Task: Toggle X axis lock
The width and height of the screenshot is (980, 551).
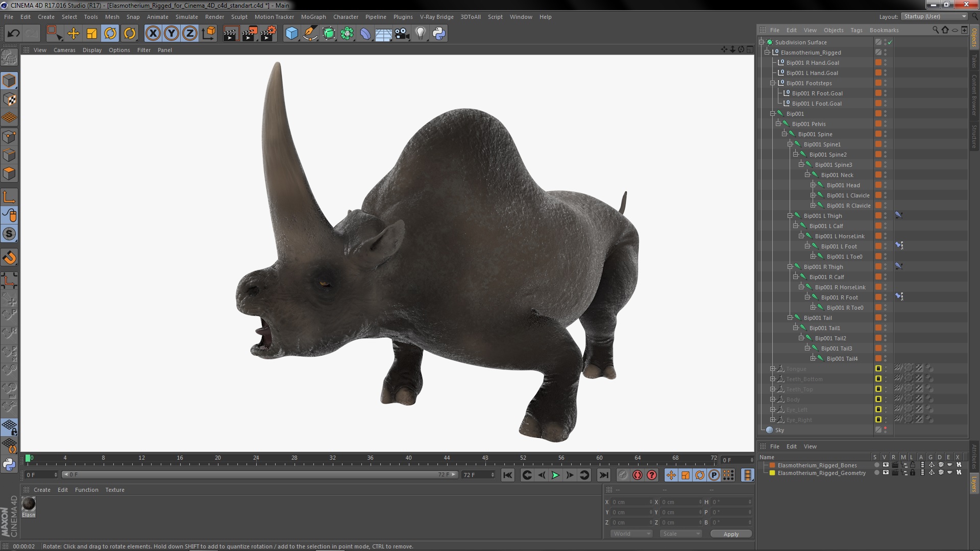Action: click(x=153, y=34)
